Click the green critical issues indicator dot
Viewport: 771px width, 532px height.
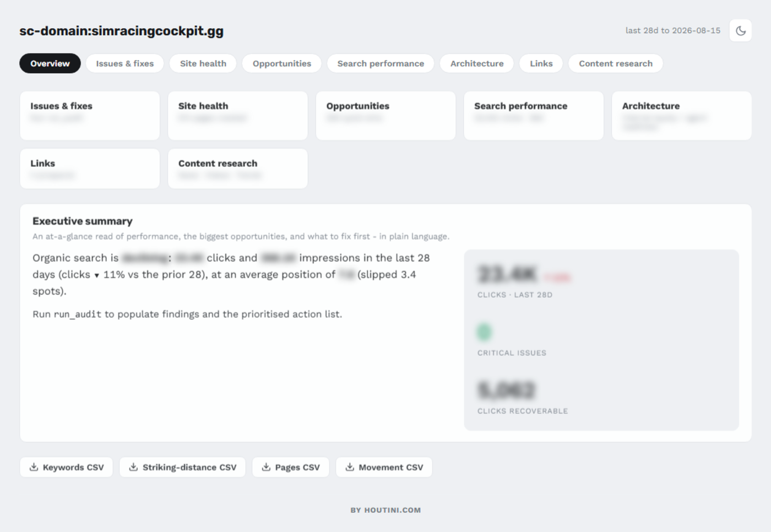tap(484, 332)
